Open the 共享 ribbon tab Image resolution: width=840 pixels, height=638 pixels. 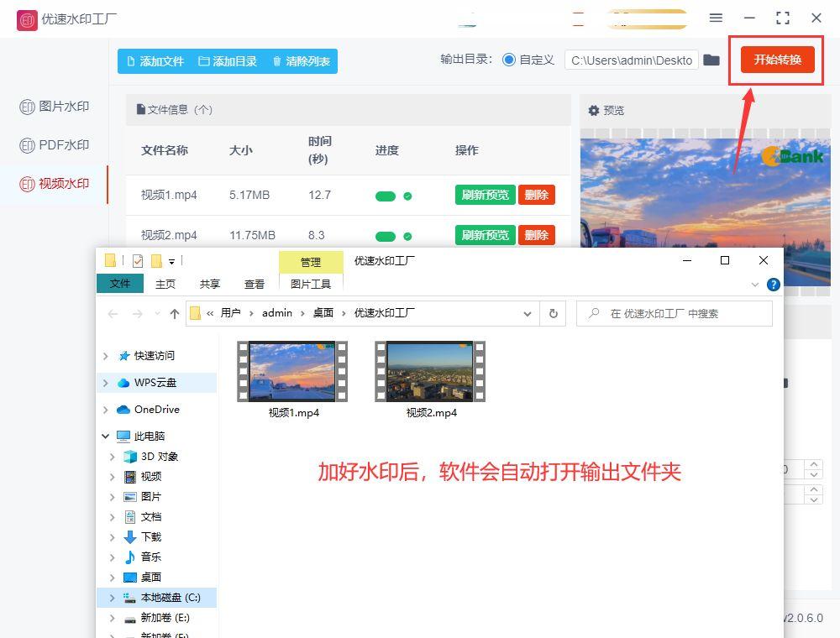pos(210,285)
